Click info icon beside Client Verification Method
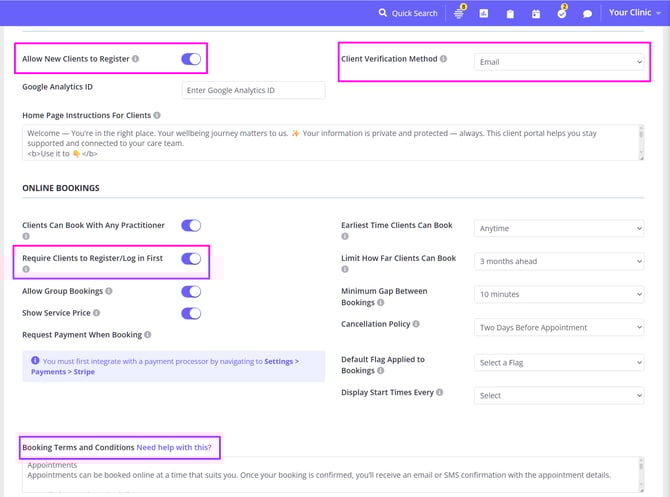670x497 pixels. pyautogui.click(x=443, y=59)
